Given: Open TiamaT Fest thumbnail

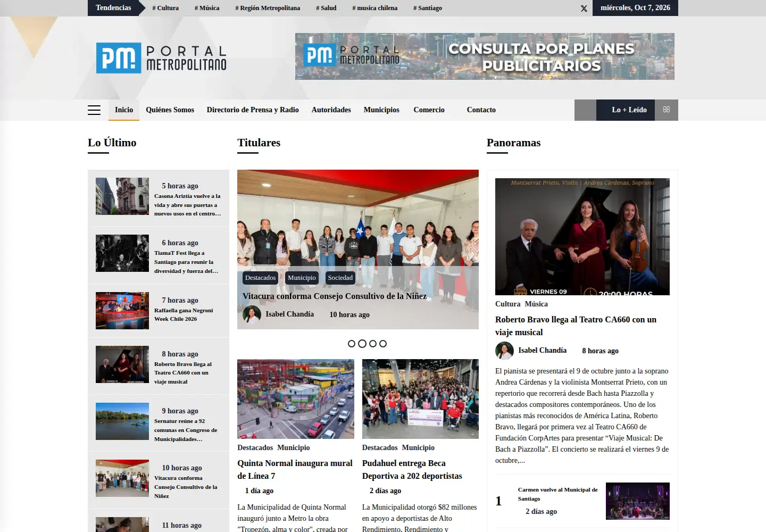Looking at the screenshot, I should point(122,253).
